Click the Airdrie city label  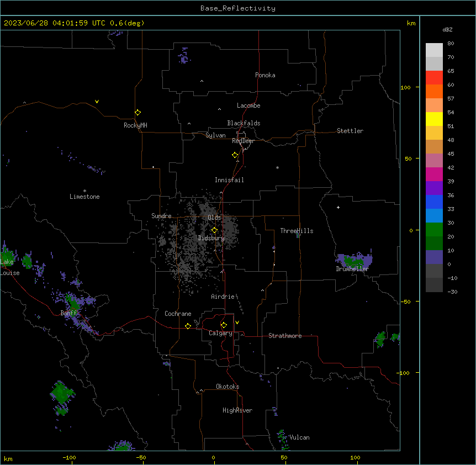(x=223, y=297)
